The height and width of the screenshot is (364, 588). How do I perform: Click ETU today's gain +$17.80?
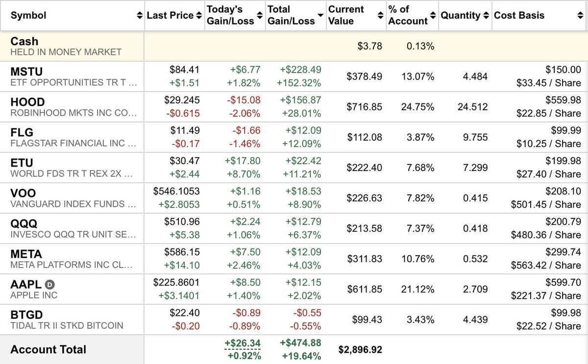coord(243,161)
